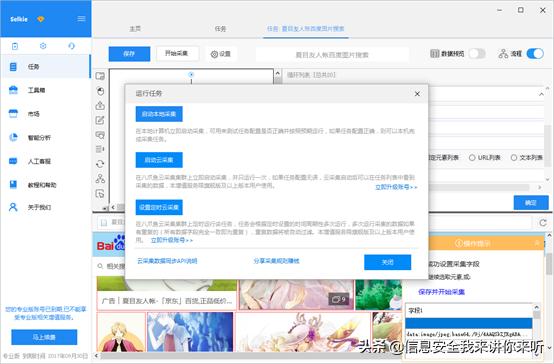
Task: Collapse the orange 操作提示 panel header
Action: pyautogui.click(x=537, y=243)
